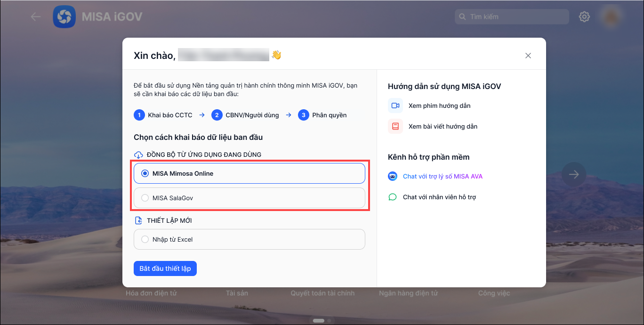Click the cloud sync icon
Viewport: 644px width, 325px height.
[x=138, y=154]
